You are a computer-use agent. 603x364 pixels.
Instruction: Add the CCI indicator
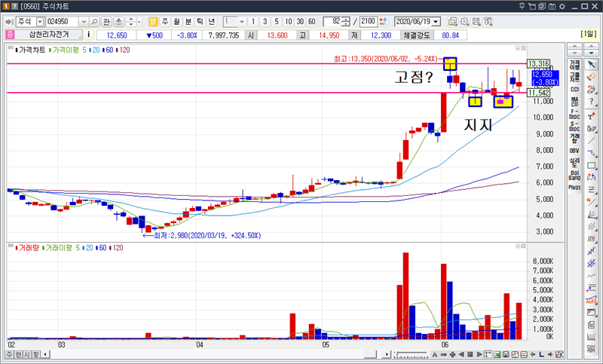[574, 89]
